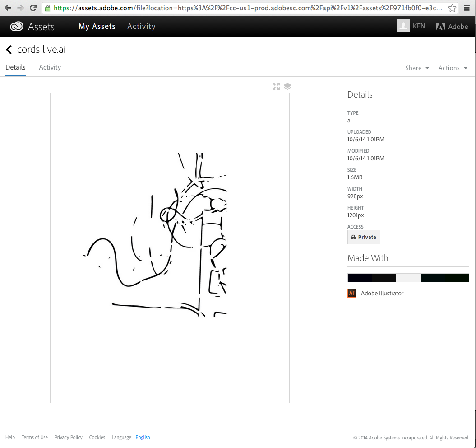Open the Actions dropdown
Viewport: 476px width, 448px height.
pos(453,68)
